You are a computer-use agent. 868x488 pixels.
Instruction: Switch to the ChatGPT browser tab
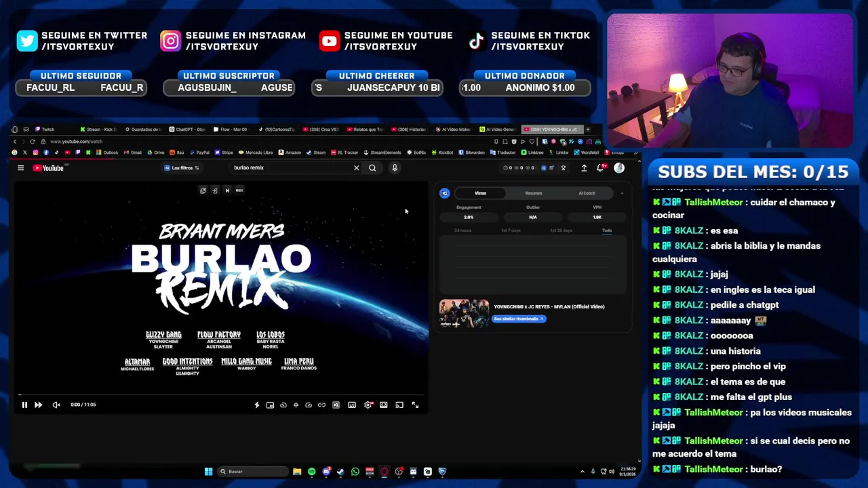(186, 129)
